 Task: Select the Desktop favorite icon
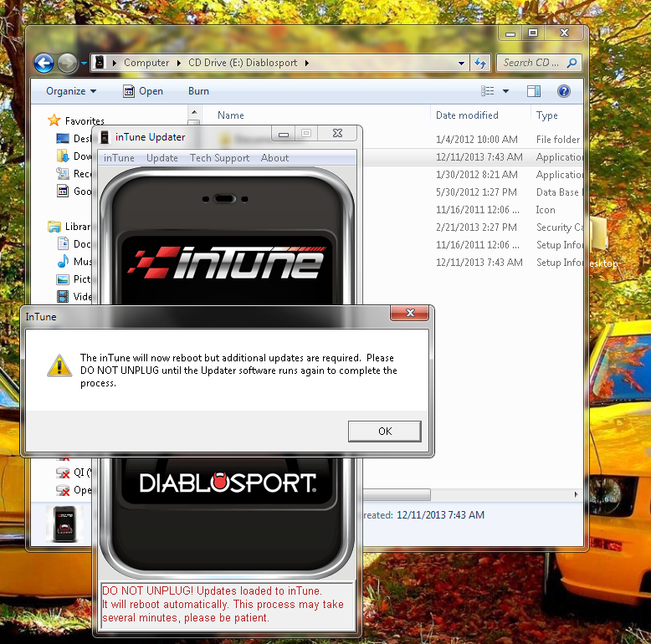(x=63, y=138)
